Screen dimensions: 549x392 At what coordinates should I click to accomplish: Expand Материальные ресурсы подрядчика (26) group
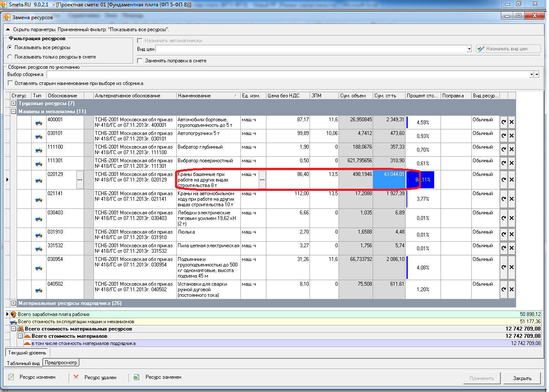point(14,303)
